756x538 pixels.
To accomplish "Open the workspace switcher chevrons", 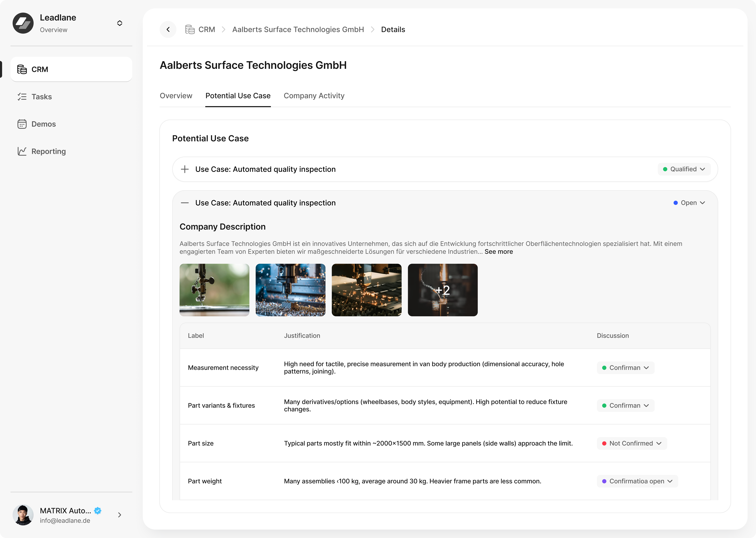I will (x=119, y=23).
